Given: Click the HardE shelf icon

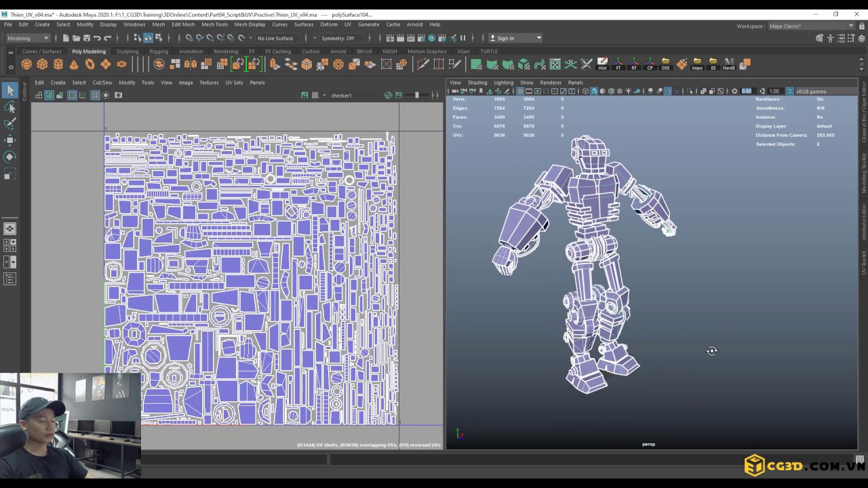Looking at the screenshot, I should [728, 64].
